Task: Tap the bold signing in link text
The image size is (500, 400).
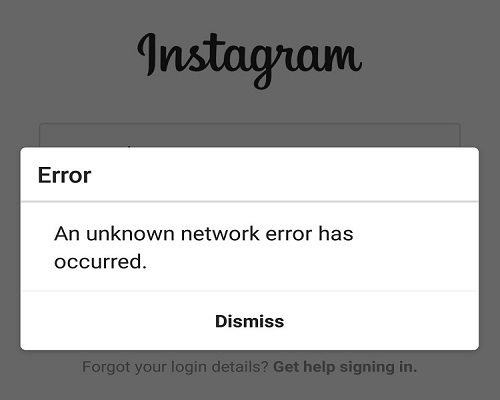Action: [x=378, y=367]
